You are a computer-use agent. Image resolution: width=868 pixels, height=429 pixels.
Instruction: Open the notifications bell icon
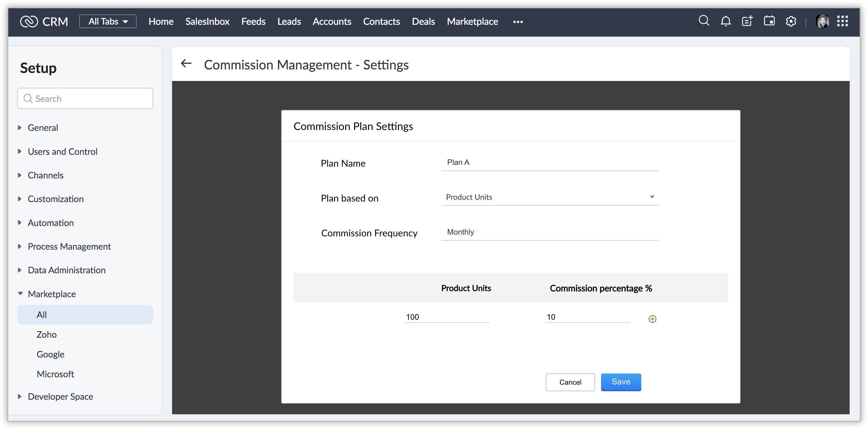pos(726,21)
